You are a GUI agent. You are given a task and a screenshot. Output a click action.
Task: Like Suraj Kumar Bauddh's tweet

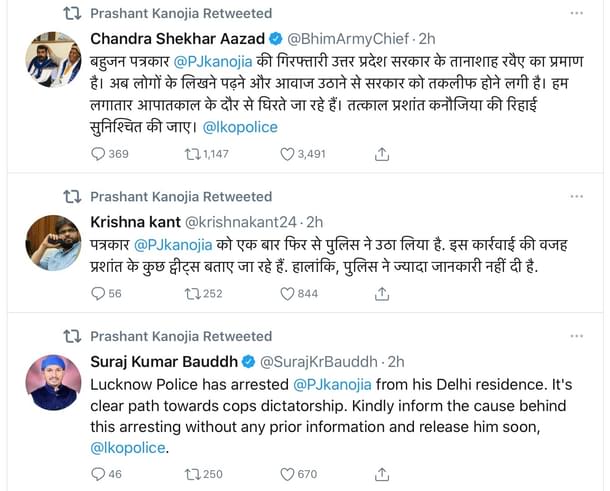[289, 474]
